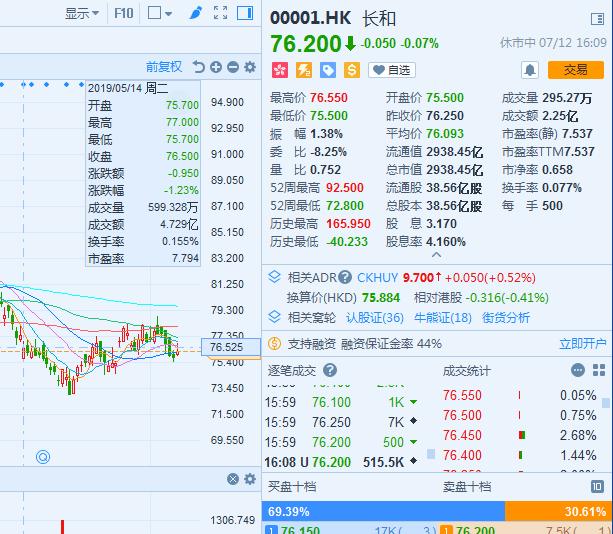
Task: Open CKHUY ADR quote link
Action: (x=377, y=278)
